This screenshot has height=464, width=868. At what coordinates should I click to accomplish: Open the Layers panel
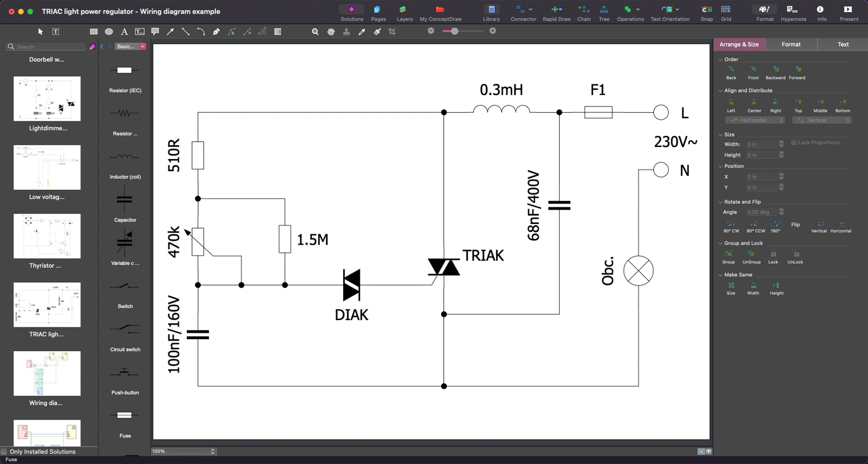[404, 13]
